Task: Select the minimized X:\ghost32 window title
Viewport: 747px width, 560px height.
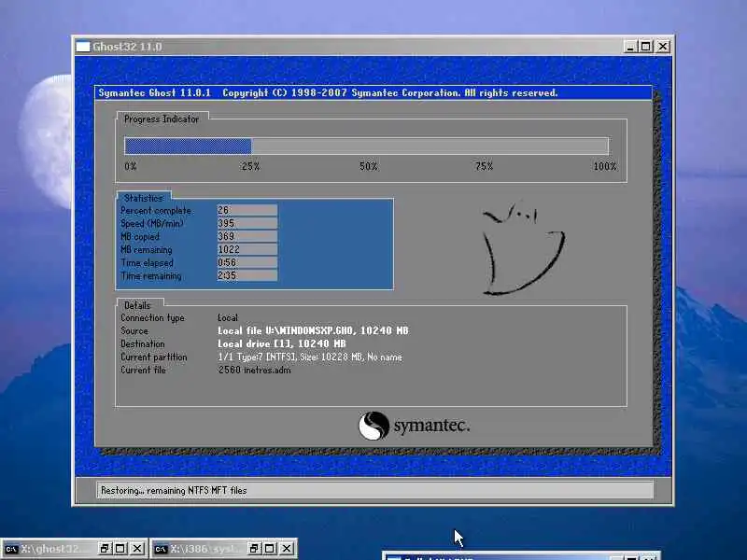Action: [x=55, y=549]
